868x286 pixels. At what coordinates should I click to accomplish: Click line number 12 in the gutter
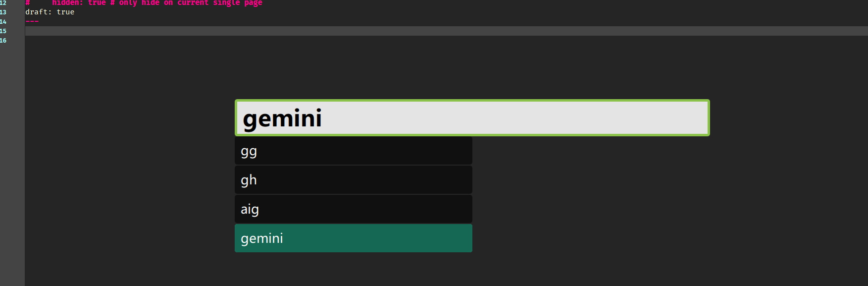point(3,2)
